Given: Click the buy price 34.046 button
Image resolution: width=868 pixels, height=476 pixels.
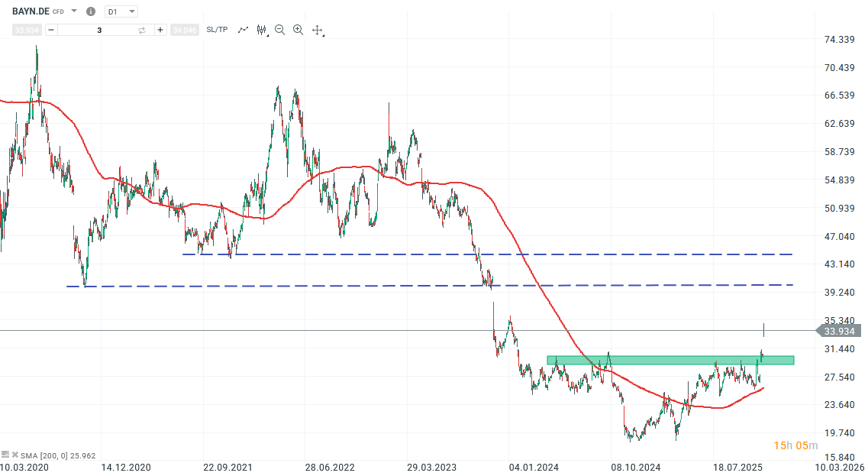Looking at the screenshot, I should pos(184,29).
